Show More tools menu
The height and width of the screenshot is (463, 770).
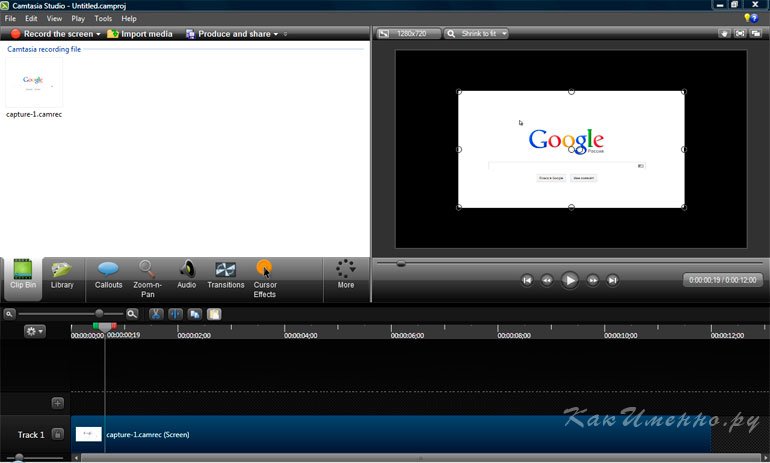coord(346,275)
